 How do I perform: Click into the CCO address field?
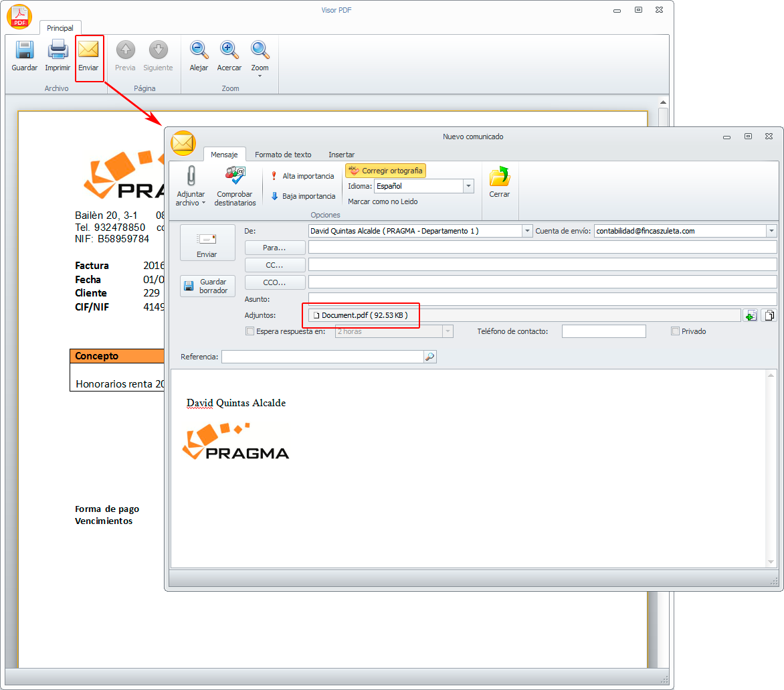(x=543, y=282)
